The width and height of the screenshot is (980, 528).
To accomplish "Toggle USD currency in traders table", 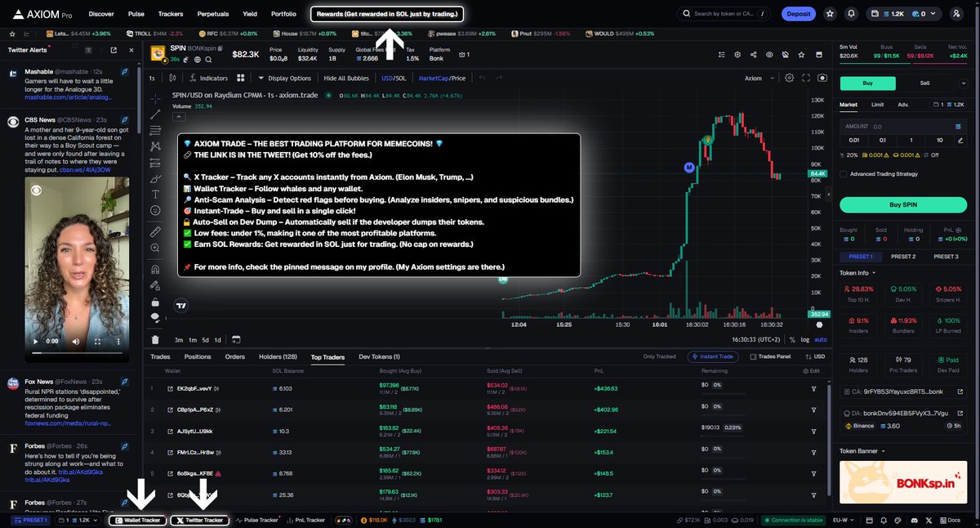I will [x=815, y=357].
